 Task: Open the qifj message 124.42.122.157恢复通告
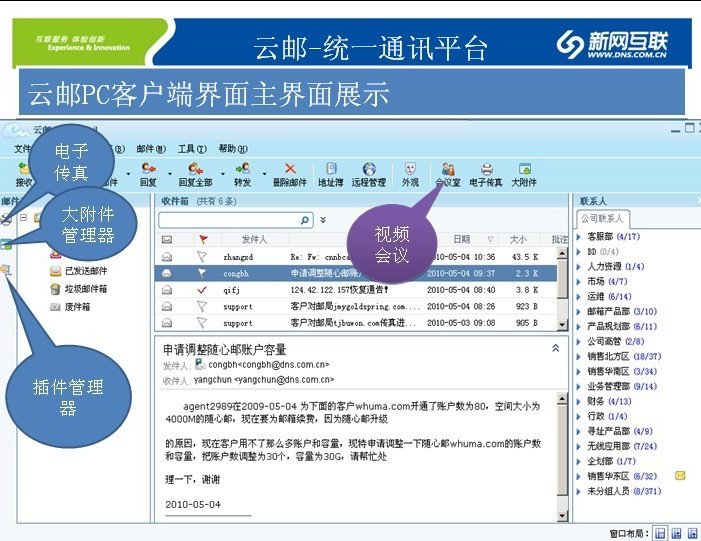(339, 290)
